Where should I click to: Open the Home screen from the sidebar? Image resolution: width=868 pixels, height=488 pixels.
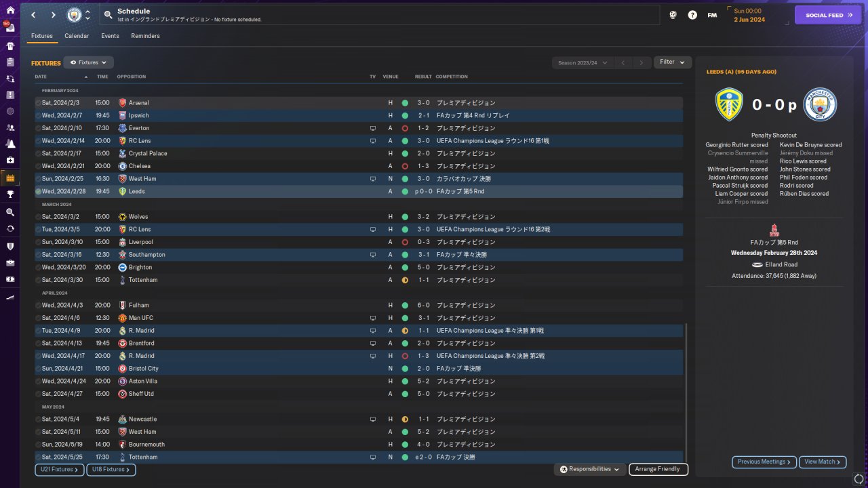coord(10,12)
